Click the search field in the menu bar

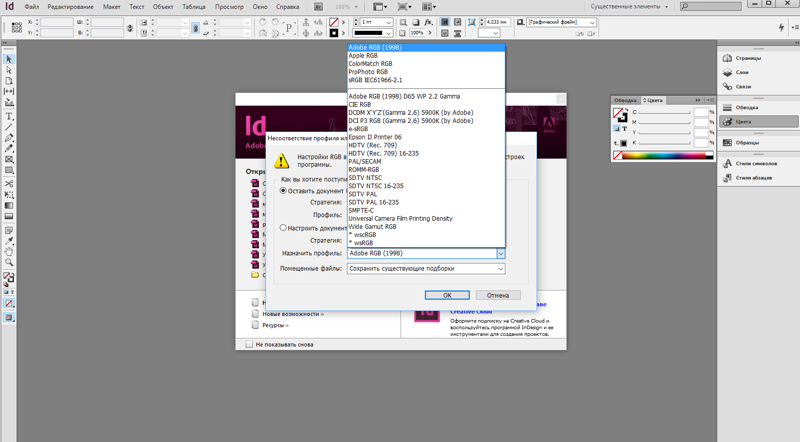point(710,6)
